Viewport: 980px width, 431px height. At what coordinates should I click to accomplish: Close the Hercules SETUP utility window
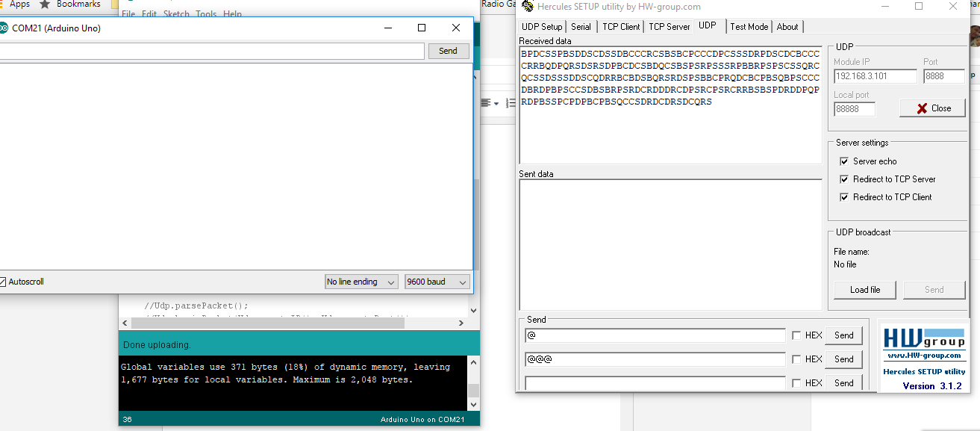953,7
